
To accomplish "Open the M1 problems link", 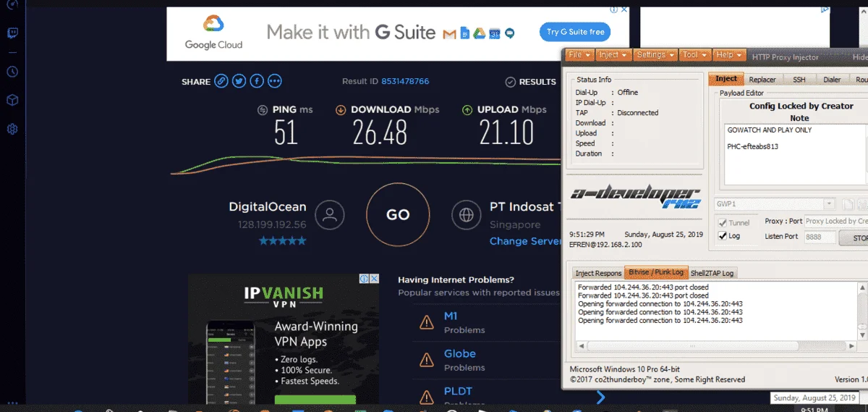I will (x=451, y=316).
